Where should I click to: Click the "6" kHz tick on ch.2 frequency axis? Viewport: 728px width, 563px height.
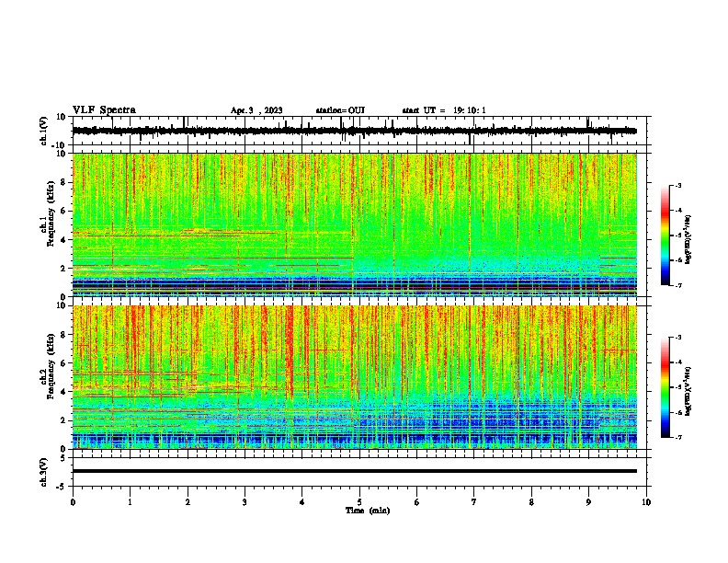64,363
